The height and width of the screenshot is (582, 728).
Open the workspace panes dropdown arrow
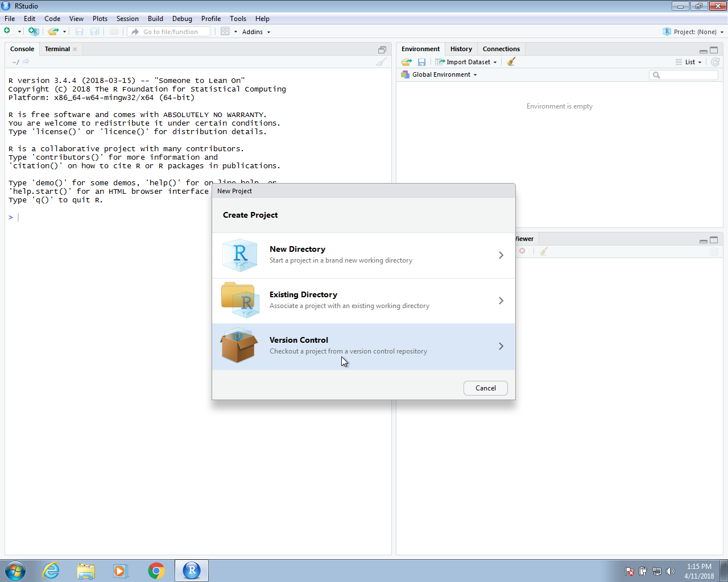click(235, 32)
